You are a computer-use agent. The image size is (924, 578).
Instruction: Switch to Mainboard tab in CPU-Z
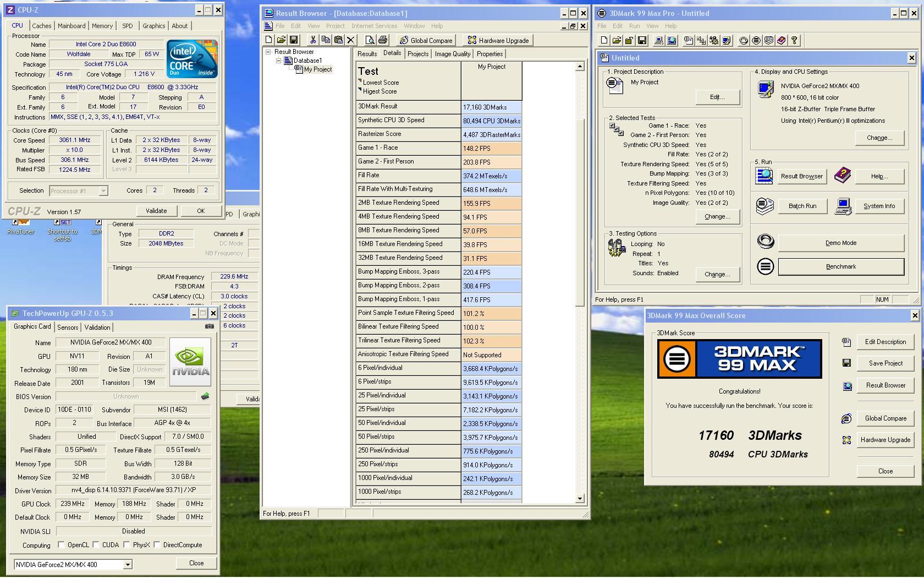pyautogui.click(x=71, y=26)
